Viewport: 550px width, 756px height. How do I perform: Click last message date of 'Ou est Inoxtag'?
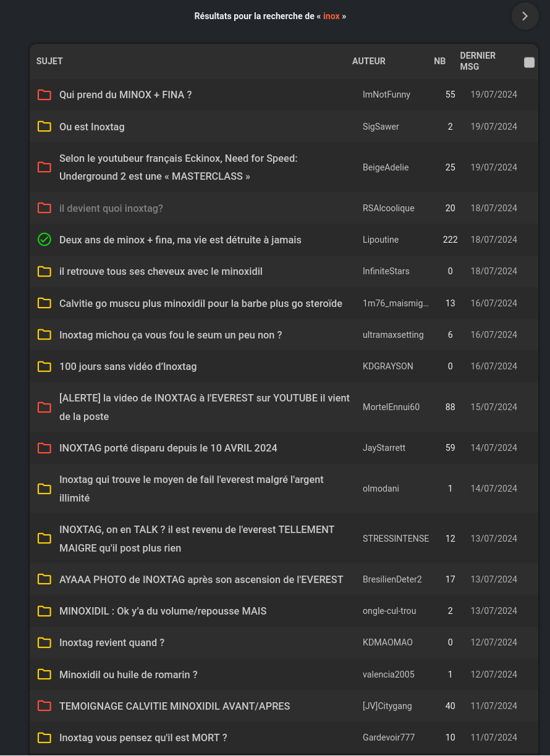[494, 127]
